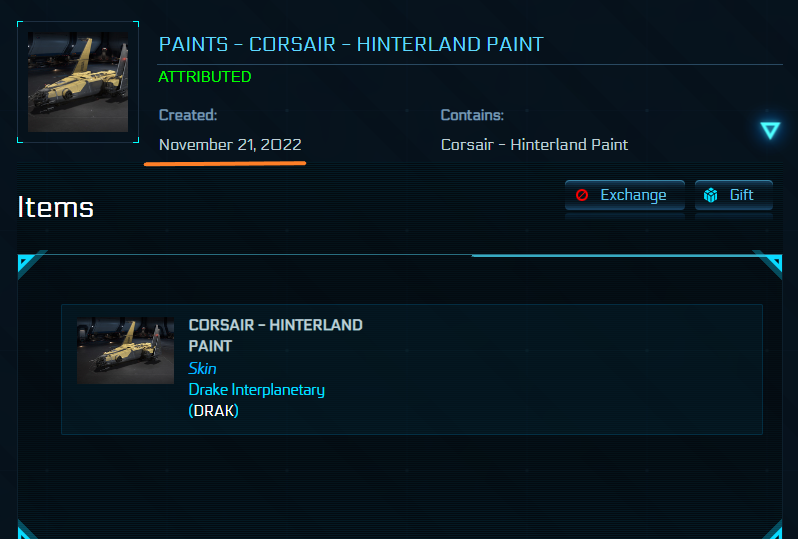
Task: Click the Contains: field label
Action: tap(472, 116)
